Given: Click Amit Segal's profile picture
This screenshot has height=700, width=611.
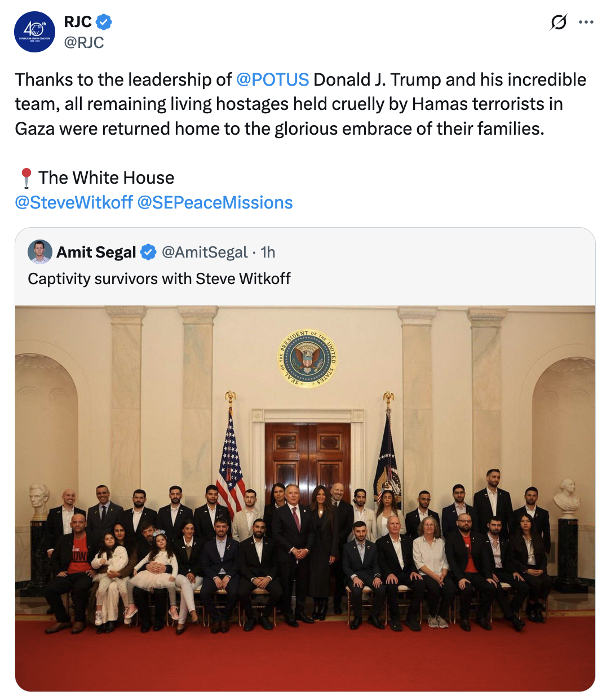Looking at the screenshot, I should (40, 252).
